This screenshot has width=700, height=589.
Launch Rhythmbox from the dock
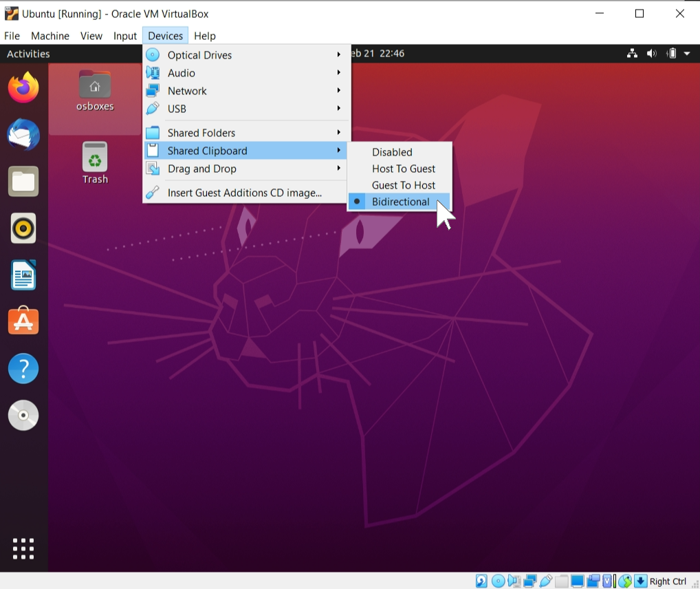[x=23, y=228]
